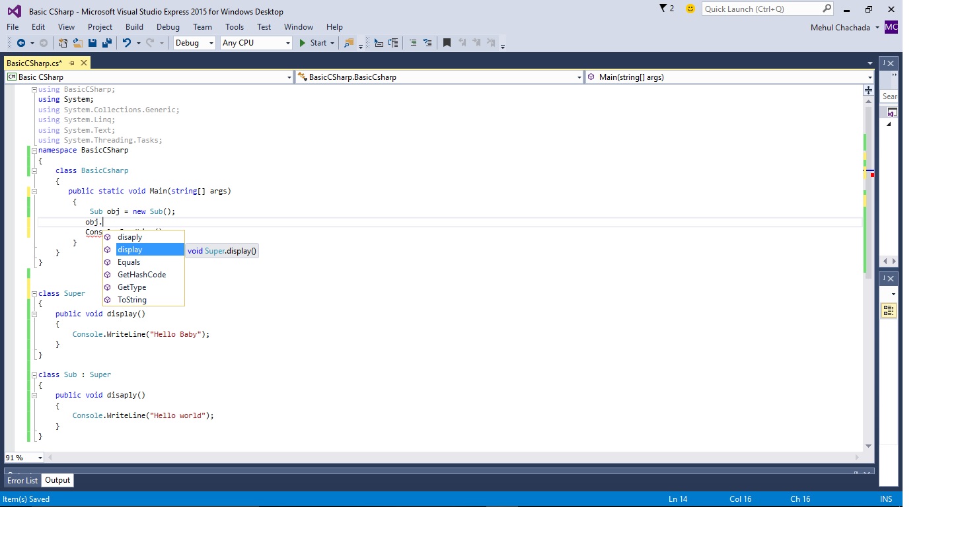Switch to the Output tab

(57, 481)
